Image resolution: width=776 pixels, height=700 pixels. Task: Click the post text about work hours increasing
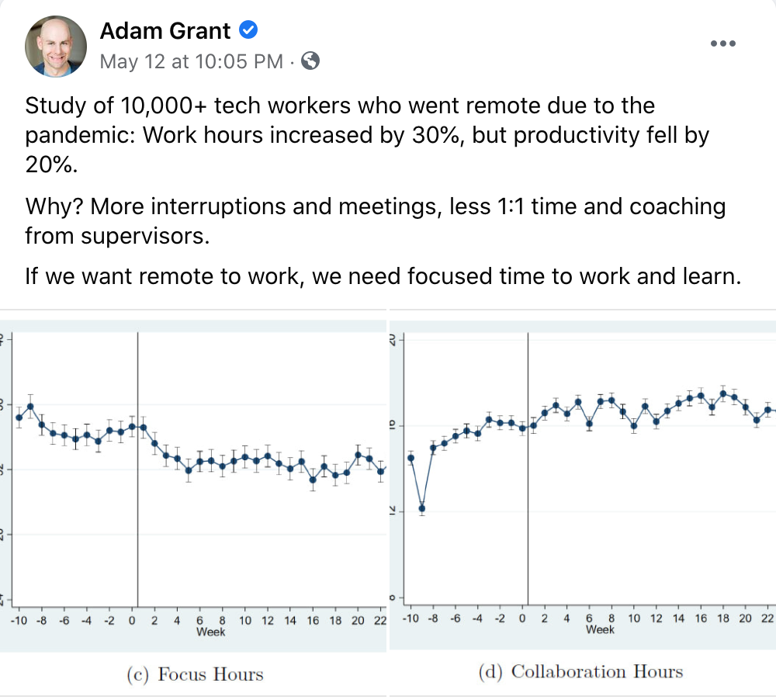click(367, 135)
